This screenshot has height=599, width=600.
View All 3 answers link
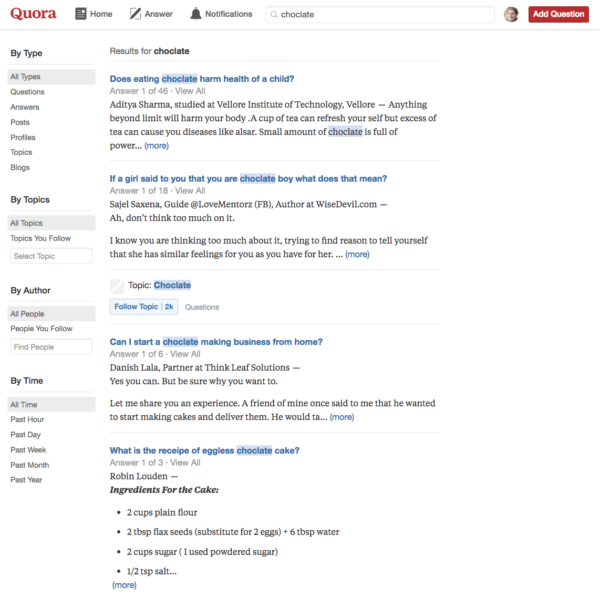tap(185, 463)
